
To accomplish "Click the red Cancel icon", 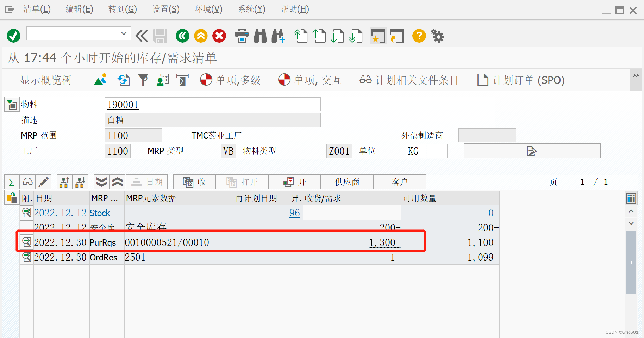I will (x=219, y=36).
